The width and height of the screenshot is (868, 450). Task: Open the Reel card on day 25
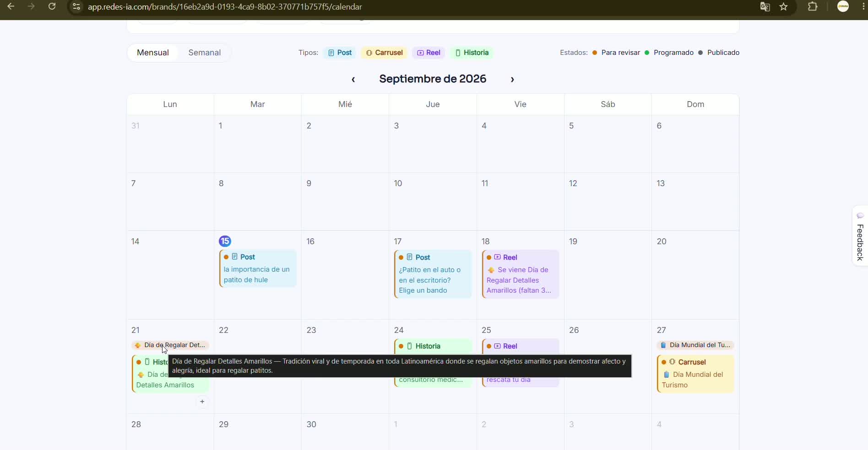point(521,346)
